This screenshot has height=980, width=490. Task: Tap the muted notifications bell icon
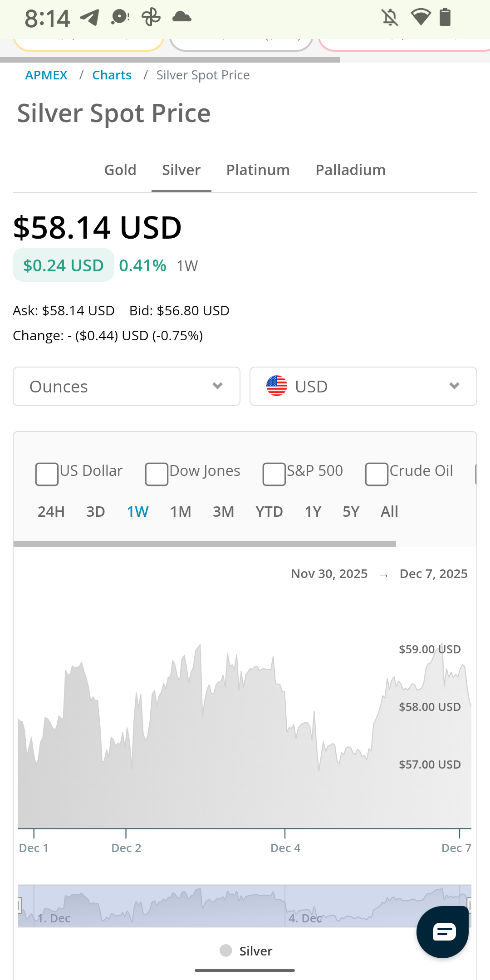click(x=390, y=18)
